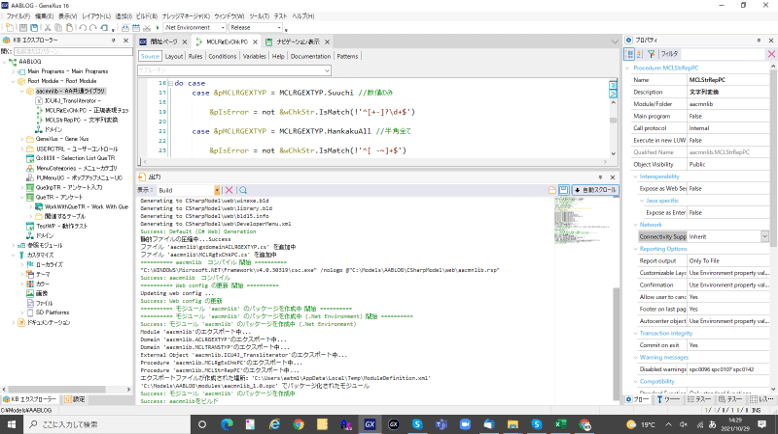Open the Build output filter dropdown
This screenshot has width=778, height=434.
click(x=217, y=190)
